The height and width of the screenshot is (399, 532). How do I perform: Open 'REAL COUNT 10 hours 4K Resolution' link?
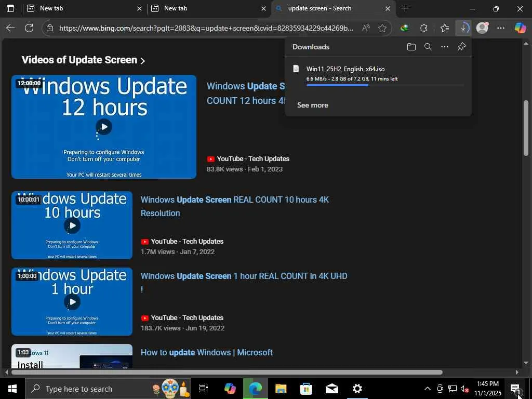pos(235,206)
